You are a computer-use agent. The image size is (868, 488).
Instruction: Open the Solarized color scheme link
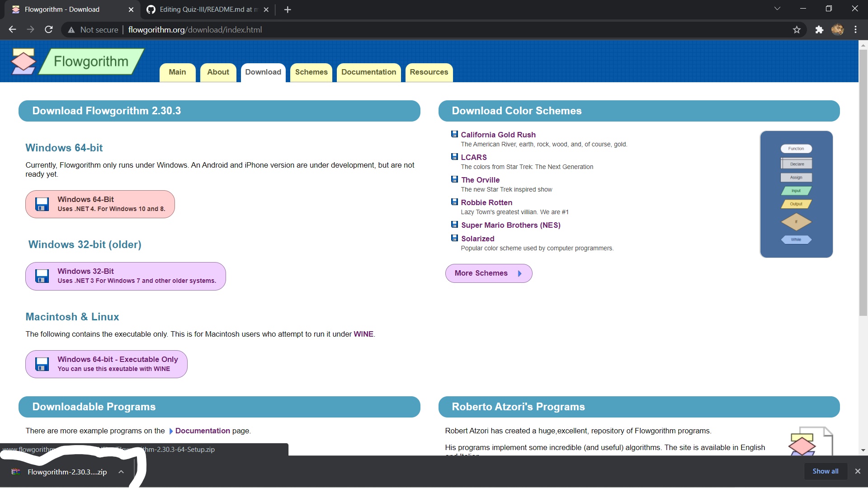[x=477, y=239]
